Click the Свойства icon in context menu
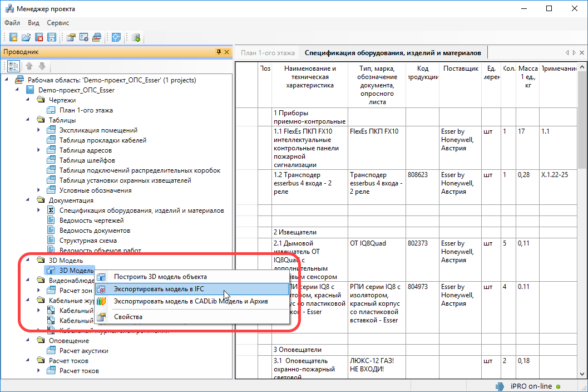The height and width of the screenshot is (392, 588). pos(102,317)
